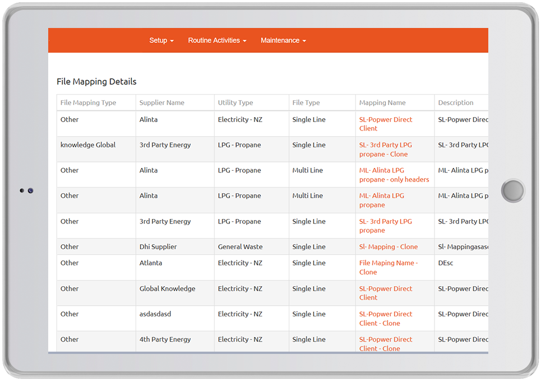The height and width of the screenshot is (392, 541).
Task: Open SL- 3rd Party LPG propane - Clone link
Action: click(x=385, y=150)
